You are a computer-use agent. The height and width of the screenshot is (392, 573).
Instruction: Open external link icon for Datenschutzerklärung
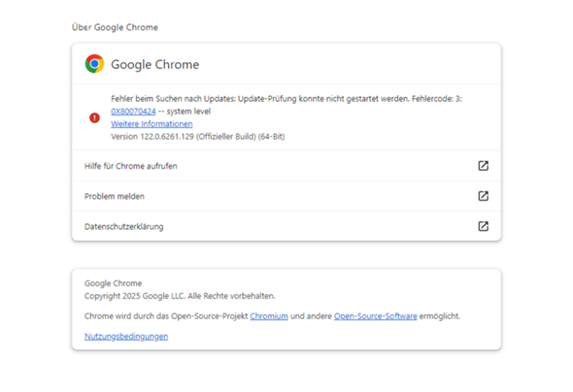pos(483,226)
